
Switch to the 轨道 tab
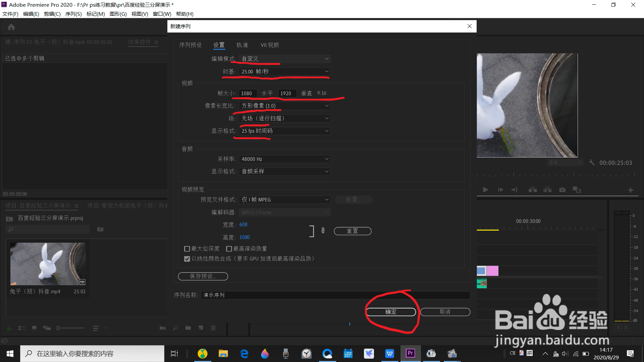[x=242, y=45]
